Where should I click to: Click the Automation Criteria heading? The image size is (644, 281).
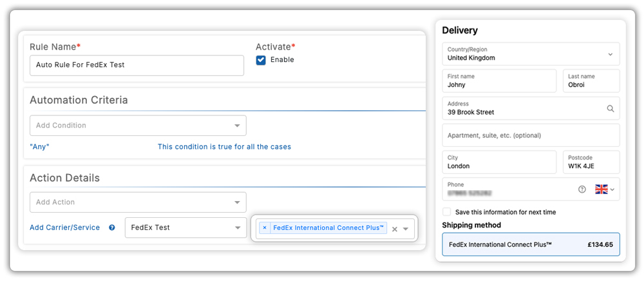pos(79,101)
